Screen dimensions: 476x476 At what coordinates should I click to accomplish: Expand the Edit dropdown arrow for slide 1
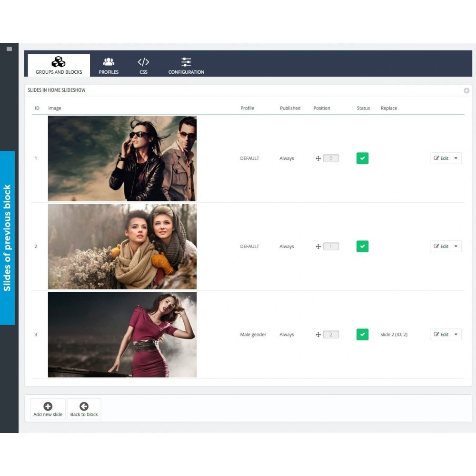[x=456, y=158]
